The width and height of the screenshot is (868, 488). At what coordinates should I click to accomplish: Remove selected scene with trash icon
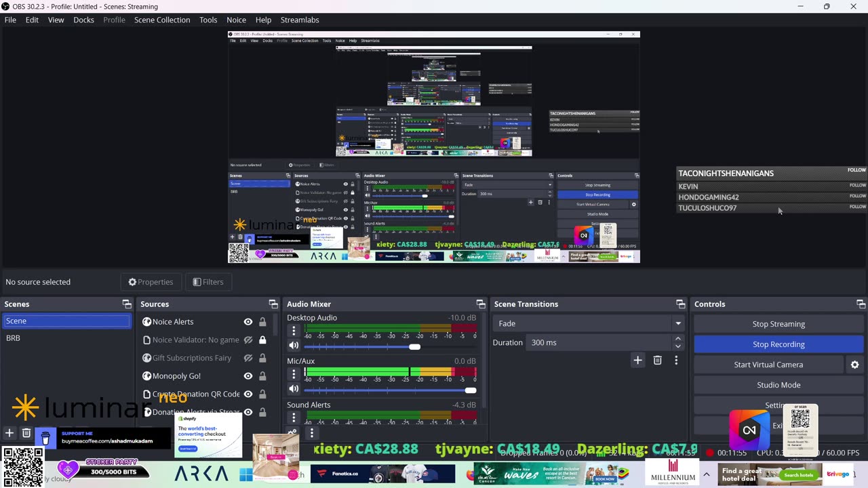pyautogui.click(x=26, y=433)
